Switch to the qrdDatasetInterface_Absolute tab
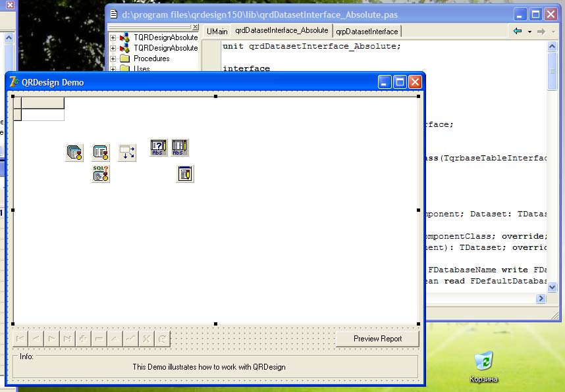Viewport: 565px width, 392px height. pos(282,30)
